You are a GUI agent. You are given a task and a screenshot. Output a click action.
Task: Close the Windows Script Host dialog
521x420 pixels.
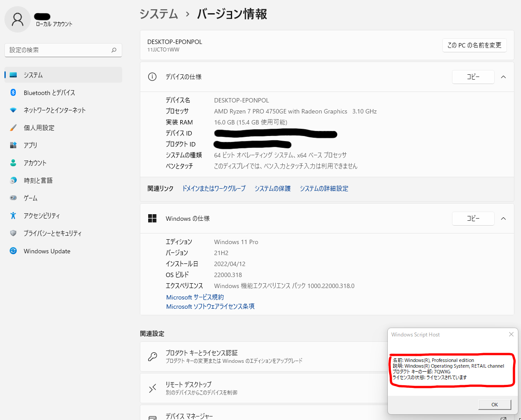[x=511, y=334]
